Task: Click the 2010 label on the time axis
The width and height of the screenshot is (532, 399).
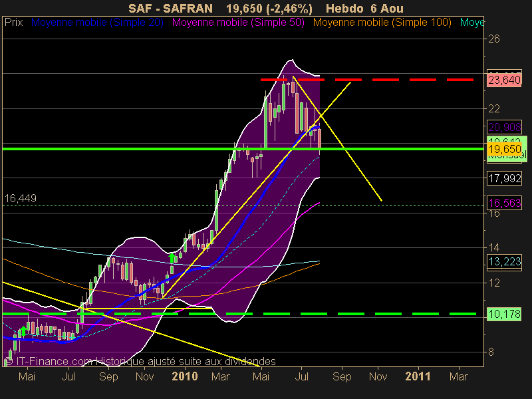Action: (x=185, y=376)
